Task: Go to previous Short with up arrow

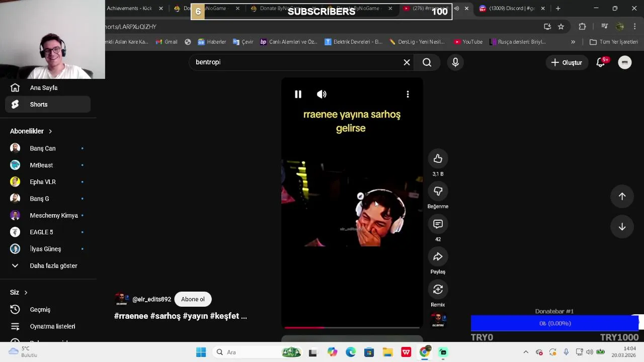Action: 622,197
